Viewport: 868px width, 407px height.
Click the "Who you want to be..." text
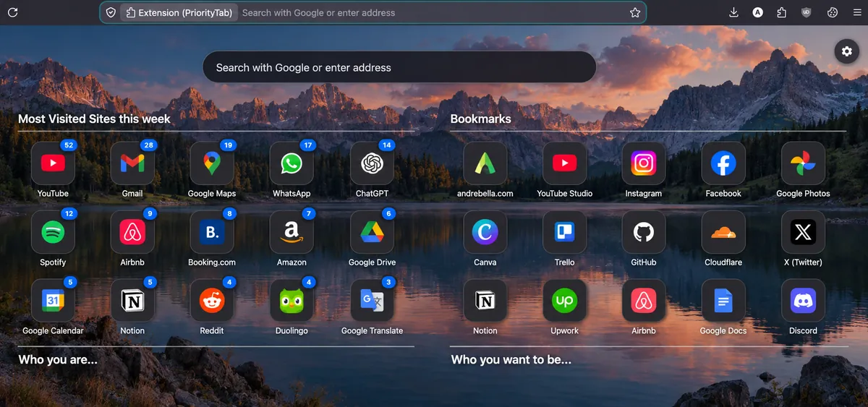pyautogui.click(x=511, y=359)
